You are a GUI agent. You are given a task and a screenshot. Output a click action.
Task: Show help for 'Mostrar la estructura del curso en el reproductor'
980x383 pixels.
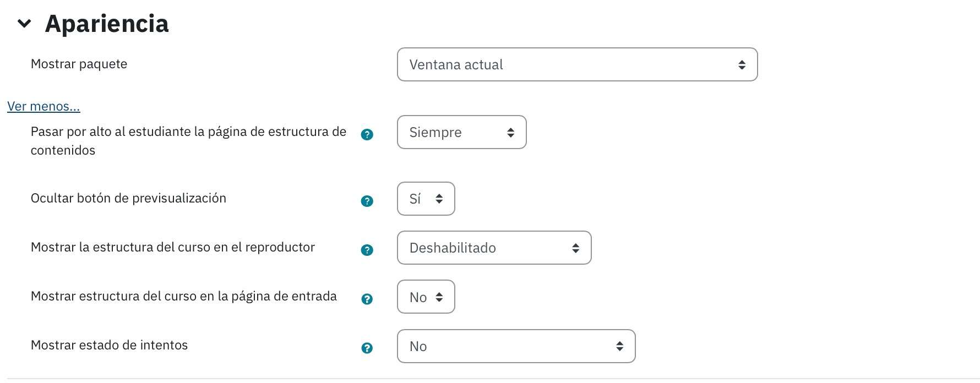(x=367, y=250)
